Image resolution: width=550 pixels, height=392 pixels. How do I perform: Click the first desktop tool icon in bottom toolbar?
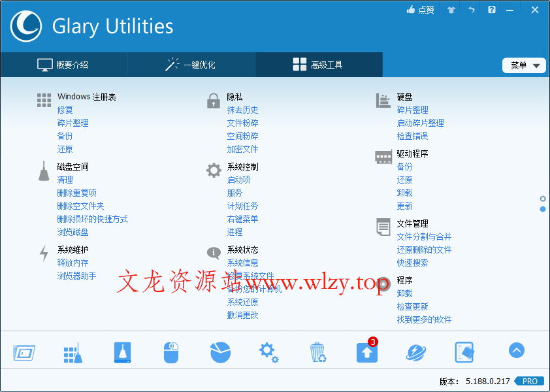[24, 351]
